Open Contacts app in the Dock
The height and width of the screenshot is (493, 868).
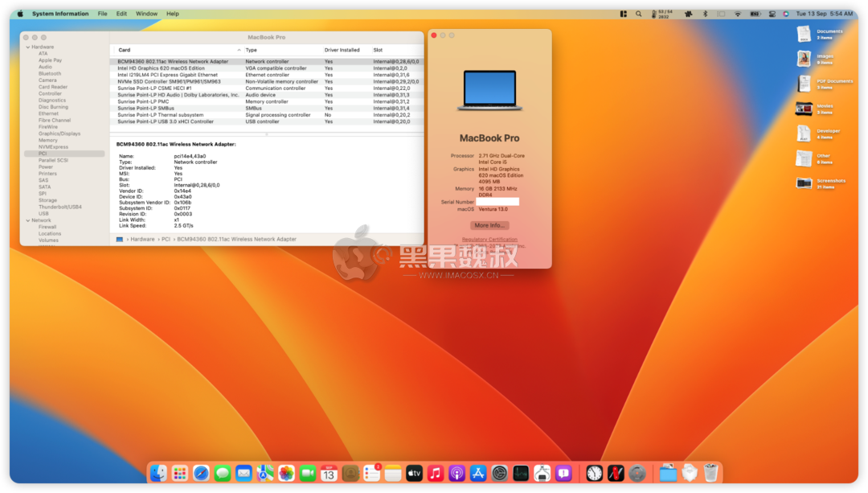(x=350, y=473)
